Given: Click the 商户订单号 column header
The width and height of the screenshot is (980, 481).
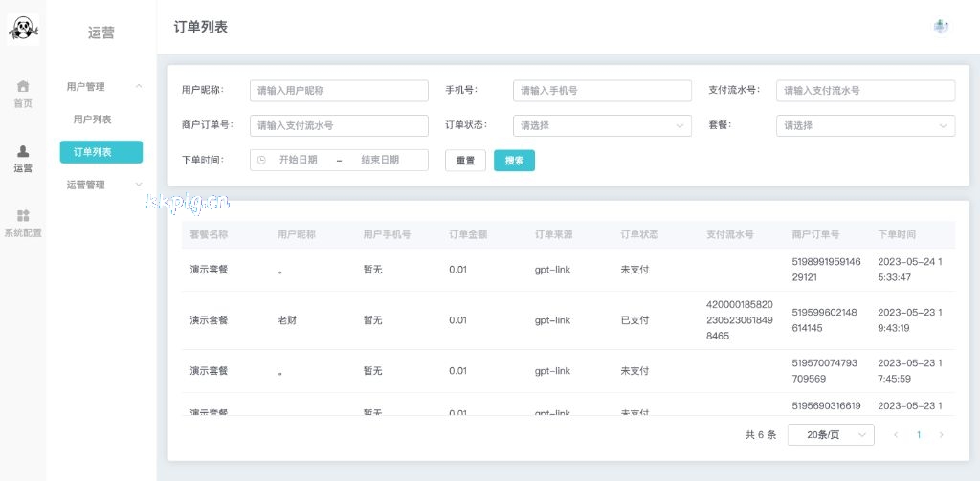Looking at the screenshot, I should tap(815, 235).
